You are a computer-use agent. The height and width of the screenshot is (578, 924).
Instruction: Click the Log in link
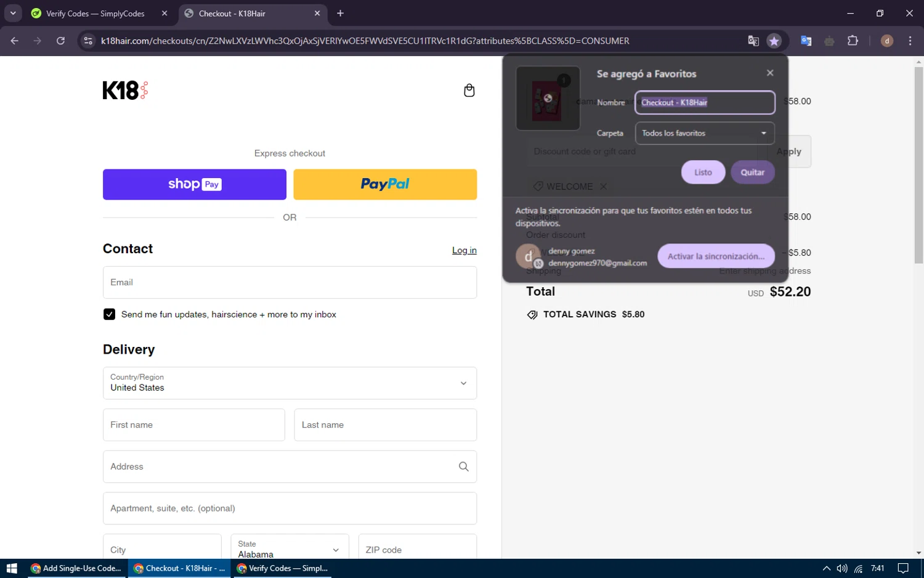coord(464,250)
